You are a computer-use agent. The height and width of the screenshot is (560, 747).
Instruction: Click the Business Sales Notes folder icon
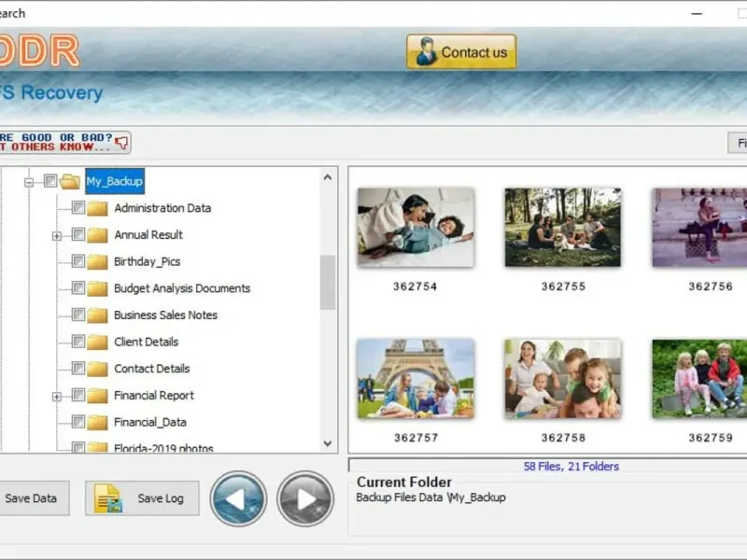[98, 315]
